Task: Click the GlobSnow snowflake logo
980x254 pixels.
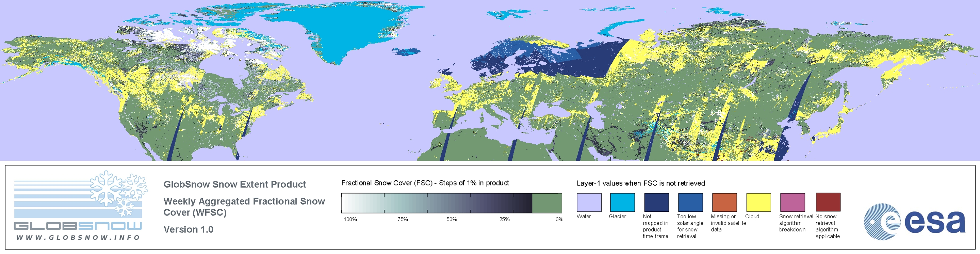Action: [119, 194]
